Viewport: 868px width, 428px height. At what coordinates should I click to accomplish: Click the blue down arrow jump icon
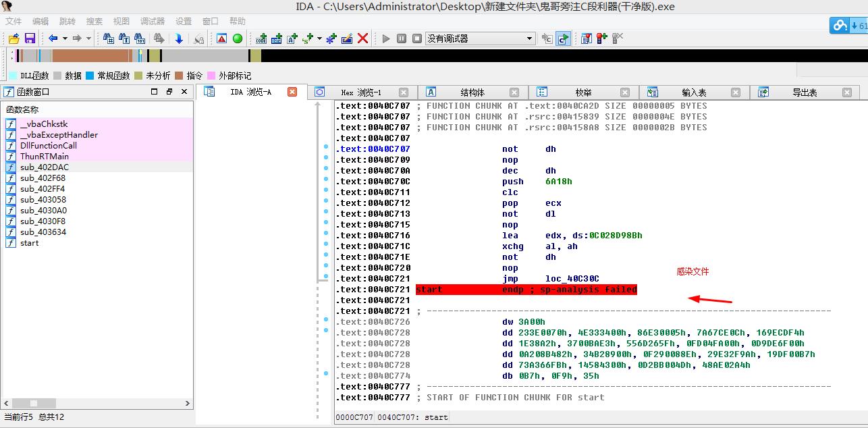tap(179, 38)
